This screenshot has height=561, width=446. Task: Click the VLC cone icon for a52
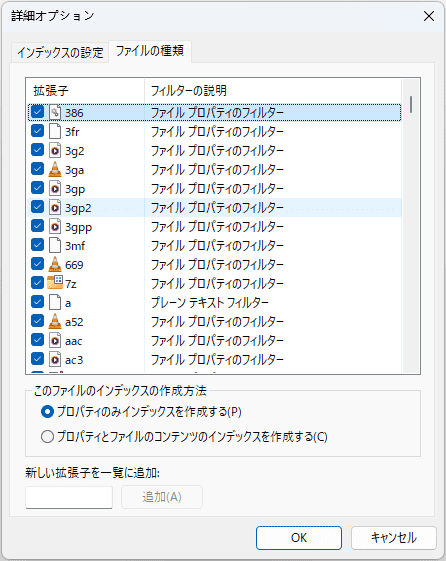[55, 321]
